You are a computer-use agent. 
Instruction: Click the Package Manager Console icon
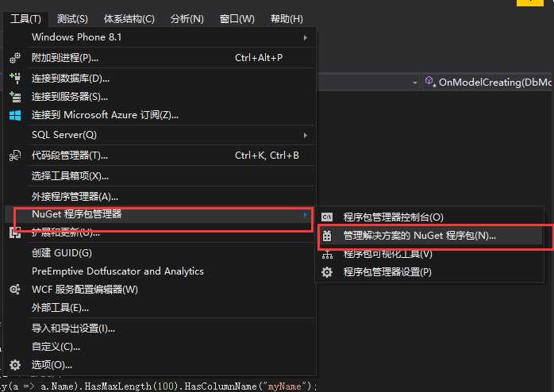pyautogui.click(x=327, y=217)
